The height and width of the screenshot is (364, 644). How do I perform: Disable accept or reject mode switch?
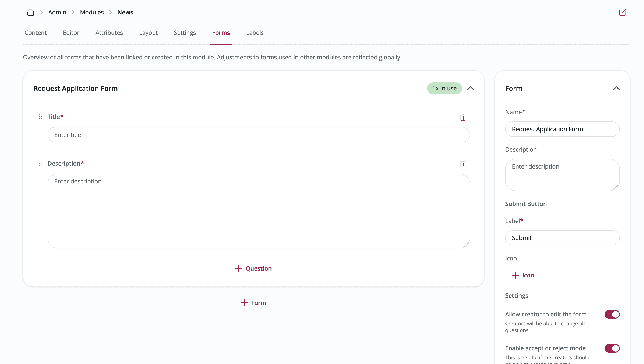[612, 348]
